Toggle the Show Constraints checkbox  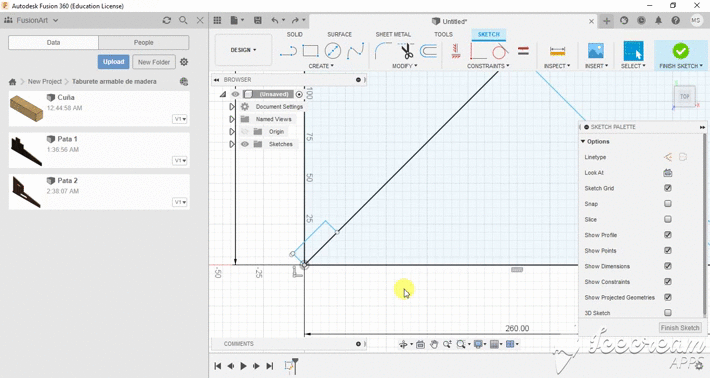pos(667,282)
